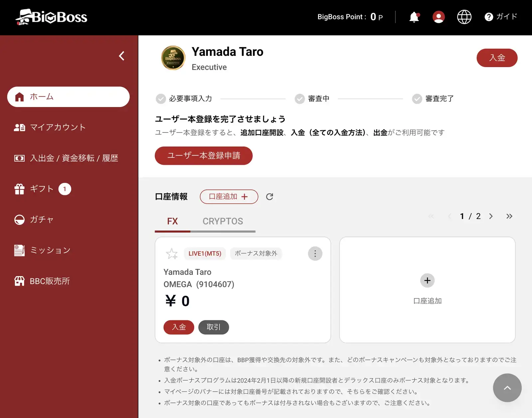Screen dimensions: 532x418
Task: Click the plus icon in empty card
Action: click(427, 280)
